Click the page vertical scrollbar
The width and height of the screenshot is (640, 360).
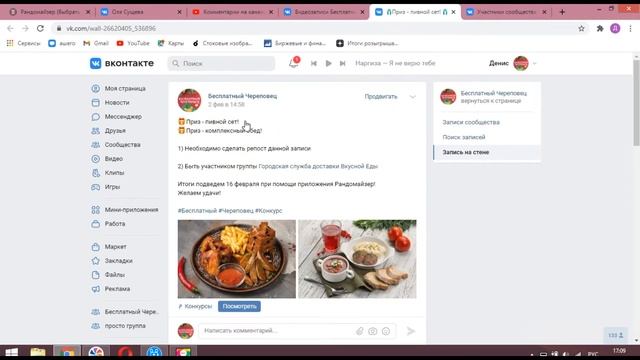click(x=636, y=102)
